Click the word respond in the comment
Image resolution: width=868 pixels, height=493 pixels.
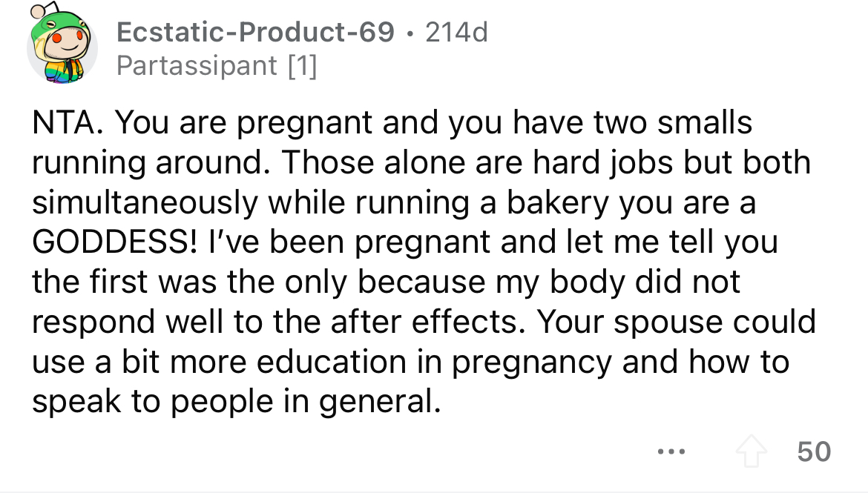point(88,323)
